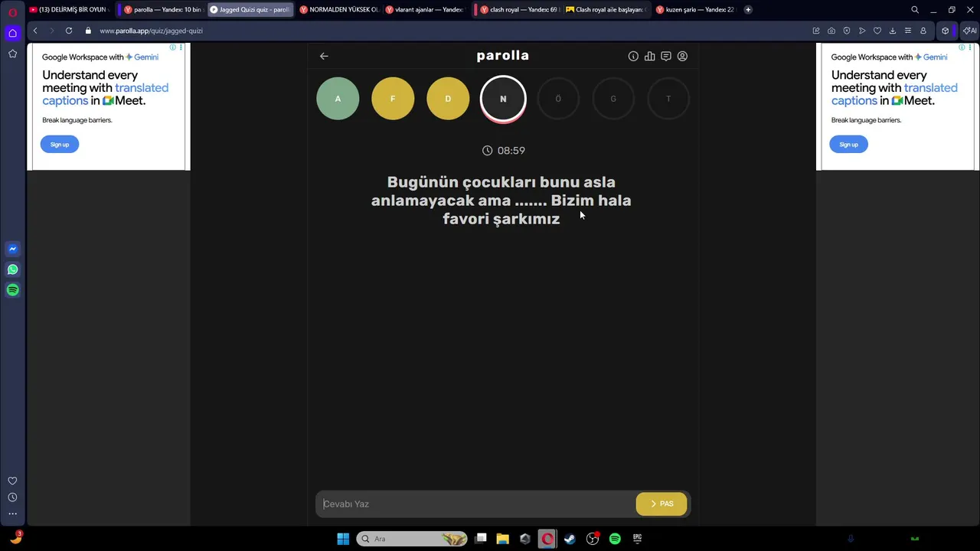Viewport: 980px width, 551px height.
Task: Open the parolla feedback message icon
Action: tap(666, 56)
